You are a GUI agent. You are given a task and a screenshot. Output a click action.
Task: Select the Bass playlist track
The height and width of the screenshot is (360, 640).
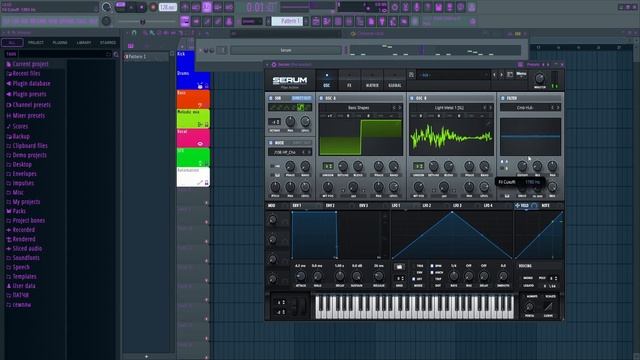(193, 99)
